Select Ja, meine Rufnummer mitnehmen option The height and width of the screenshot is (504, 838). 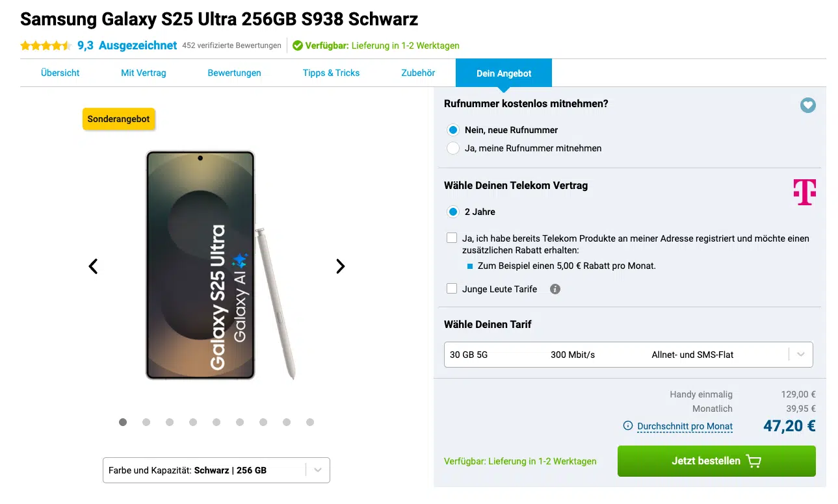(x=452, y=148)
